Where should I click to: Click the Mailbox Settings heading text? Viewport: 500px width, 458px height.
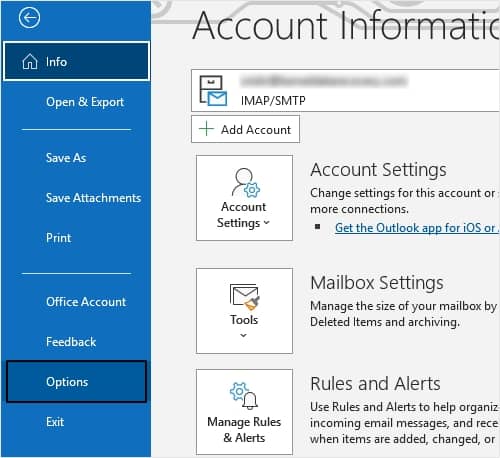click(x=377, y=283)
